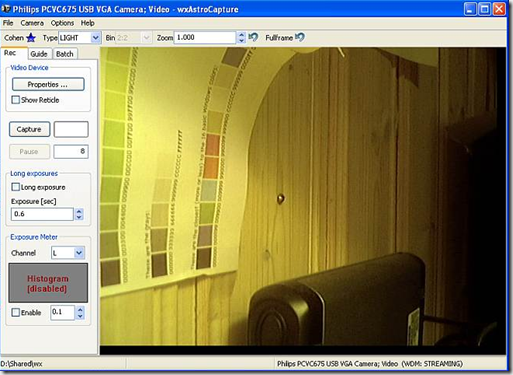Click the disabled Histogram display
This screenshot has height=375, width=513.
tap(48, 283)
